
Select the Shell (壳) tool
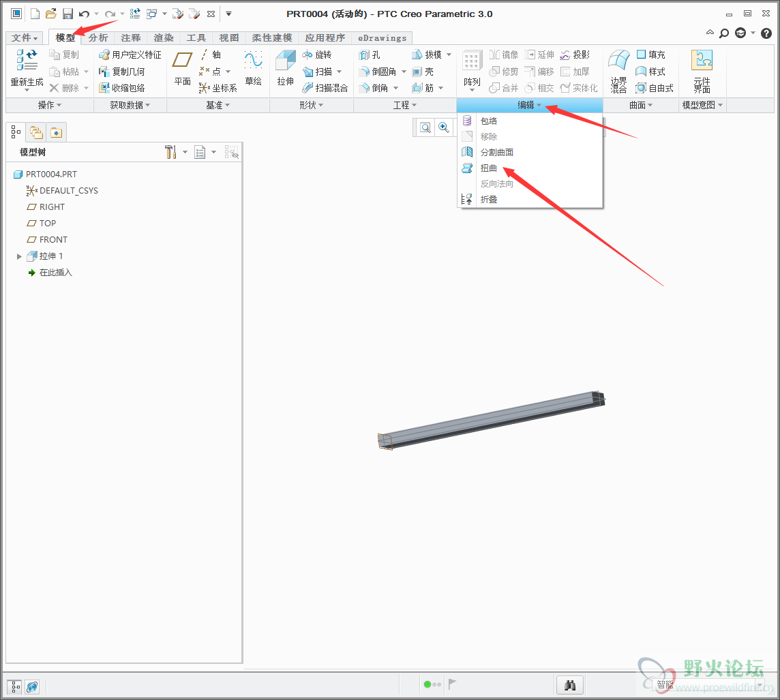click(423, 72)
